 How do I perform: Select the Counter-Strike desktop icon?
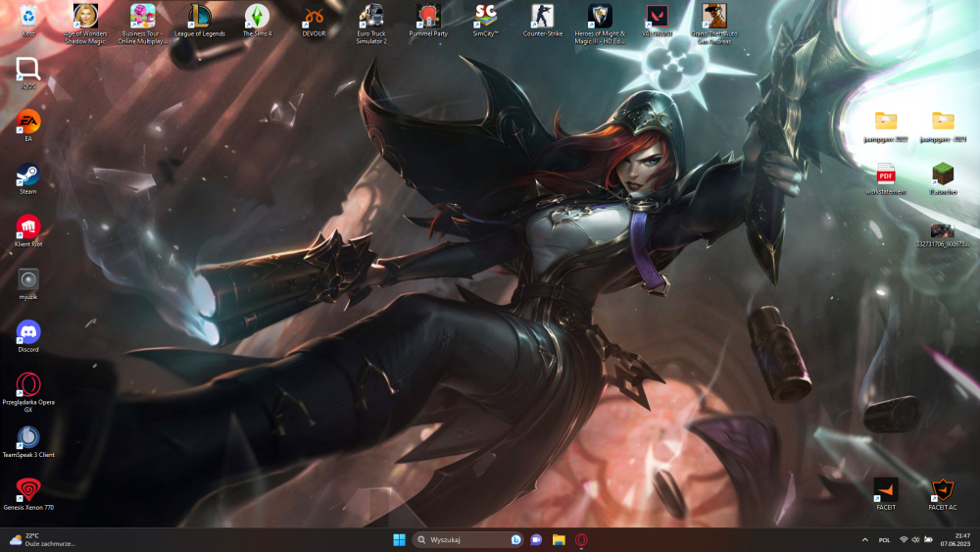tap(543, 21)
